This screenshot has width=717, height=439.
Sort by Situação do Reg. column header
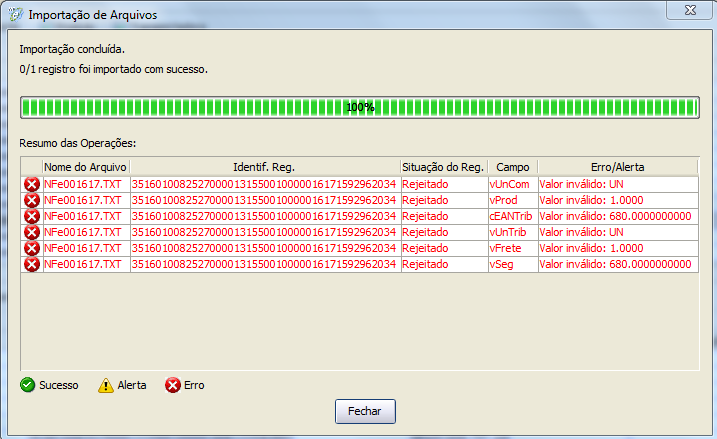click(x=444, y=167)
